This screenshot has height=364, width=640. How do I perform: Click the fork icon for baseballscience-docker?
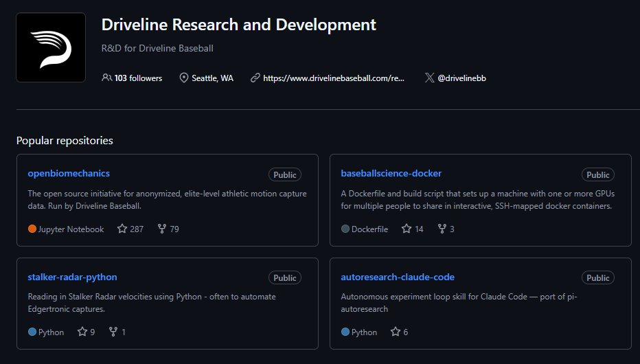pyautogui.click(x=442, y=229)
